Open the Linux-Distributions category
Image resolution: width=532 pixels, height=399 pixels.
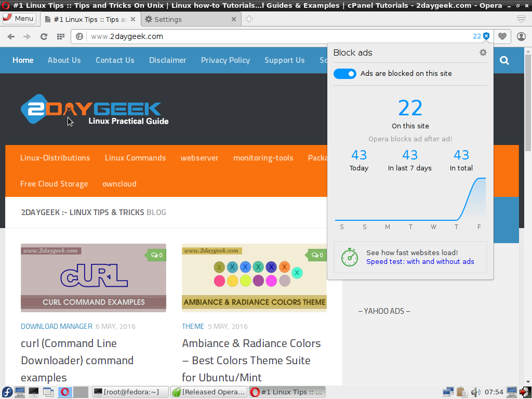[x=55, y=158]
